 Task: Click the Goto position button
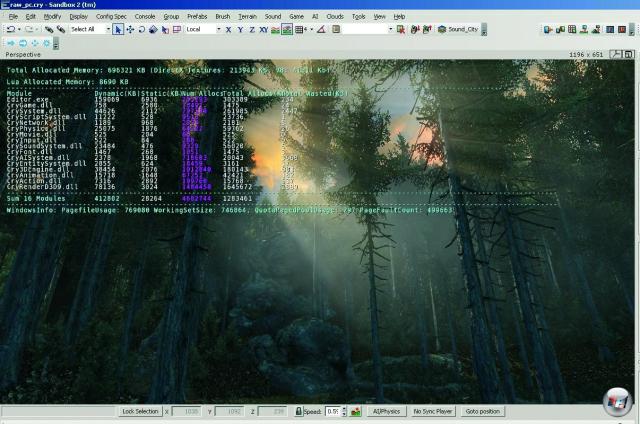[482, 411]
